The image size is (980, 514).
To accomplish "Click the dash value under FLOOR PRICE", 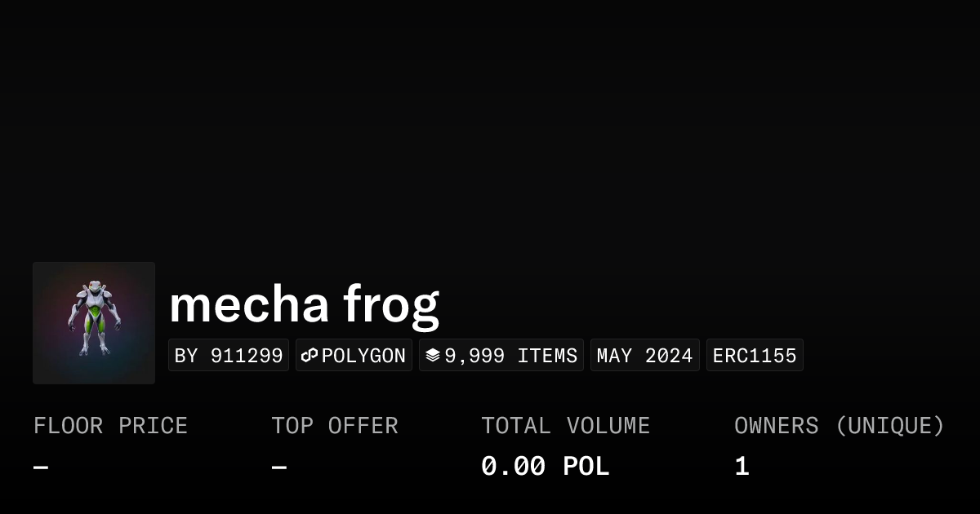I will (x=41, y=467).
